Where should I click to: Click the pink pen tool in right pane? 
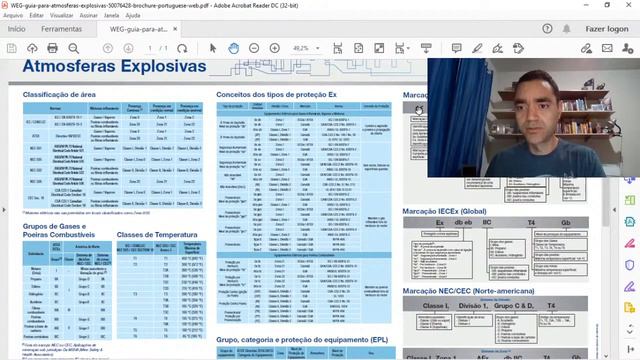629,244
